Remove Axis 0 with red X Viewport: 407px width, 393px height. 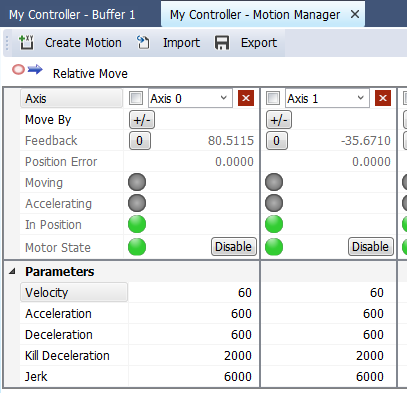click(246, 98)
